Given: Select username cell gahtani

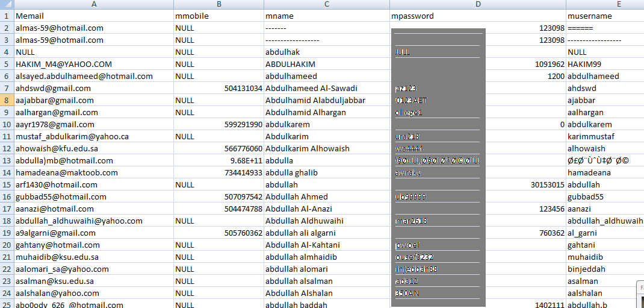Looking at the screenshot, I should tap(605, 245).
